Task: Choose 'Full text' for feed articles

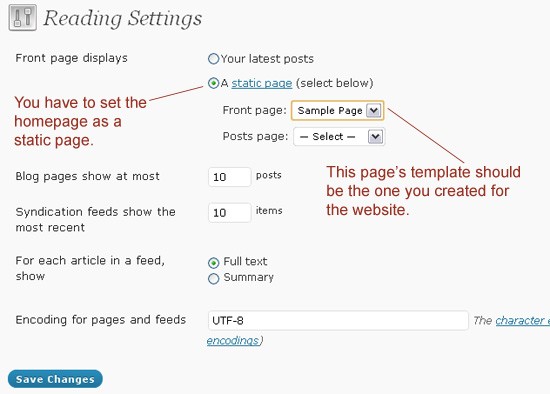Action: pos(213,262)
